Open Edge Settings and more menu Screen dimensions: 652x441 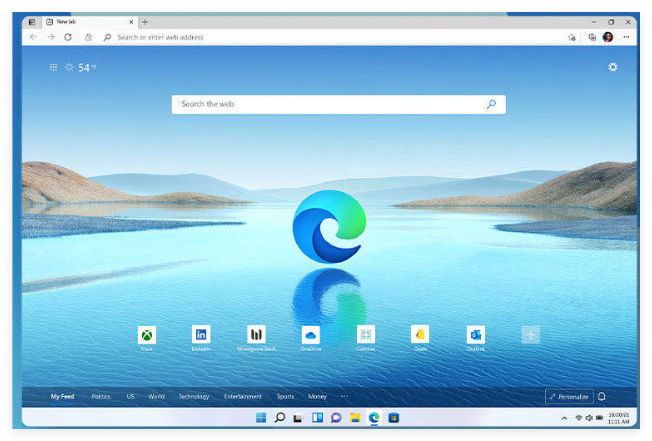pos(626,37)
